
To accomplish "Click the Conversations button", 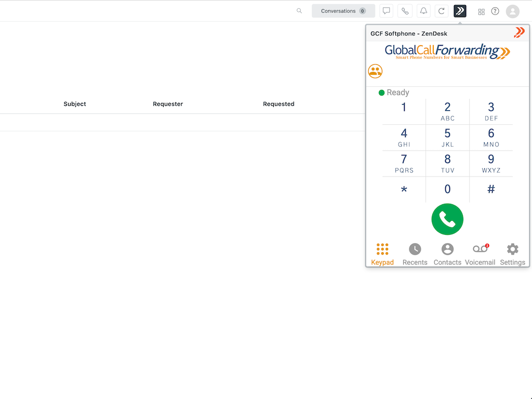I will 343,10.
